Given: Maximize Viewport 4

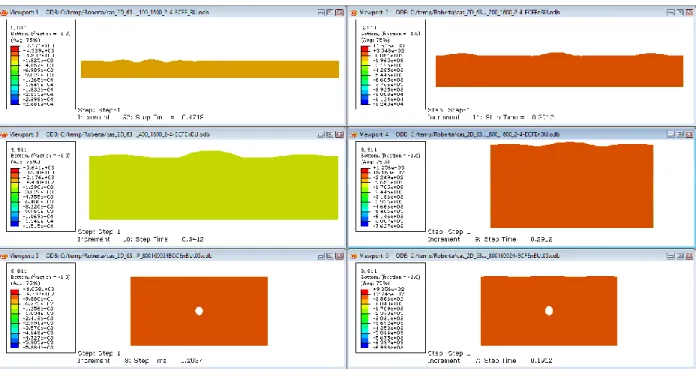Looking at the screenshot, I should tap(680, 134).
